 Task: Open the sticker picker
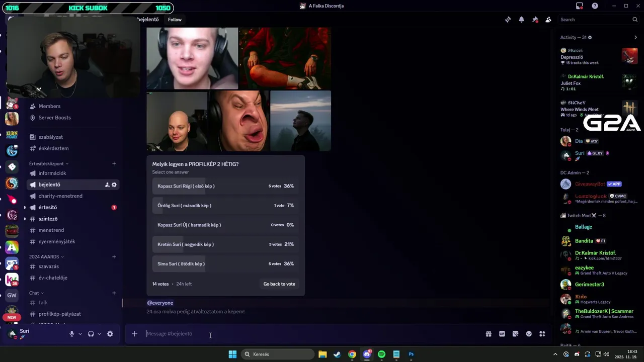(515, 334)
